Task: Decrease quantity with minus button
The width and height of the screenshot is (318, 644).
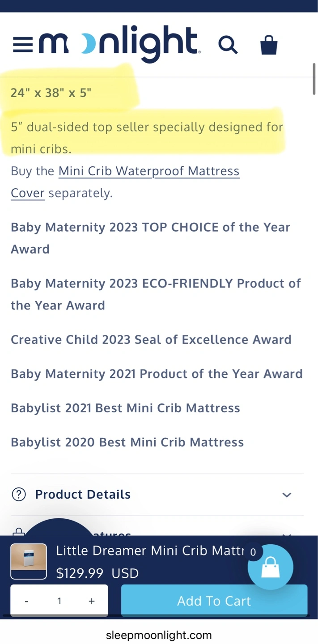Action: click(26, 601)
